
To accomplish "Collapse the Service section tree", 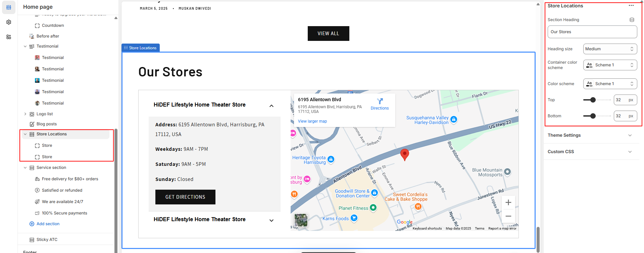I will (x=25, y=168).
